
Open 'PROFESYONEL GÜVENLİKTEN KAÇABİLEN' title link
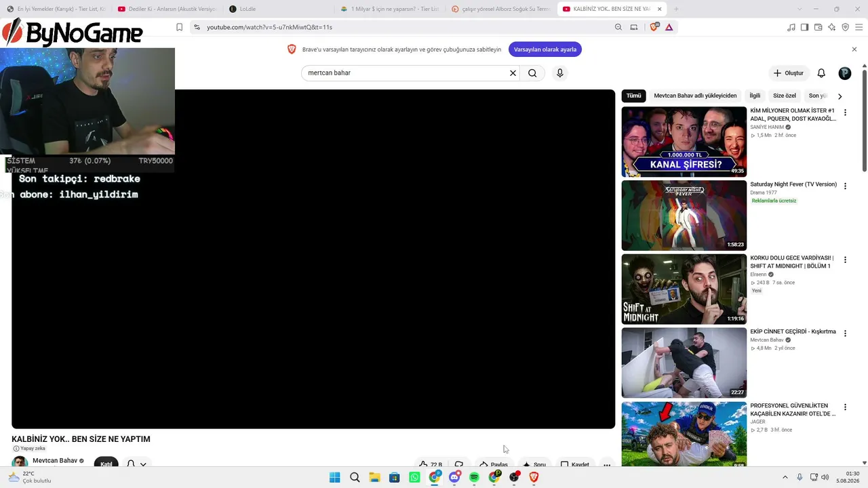pyautogui.click(x=793, y=410)
